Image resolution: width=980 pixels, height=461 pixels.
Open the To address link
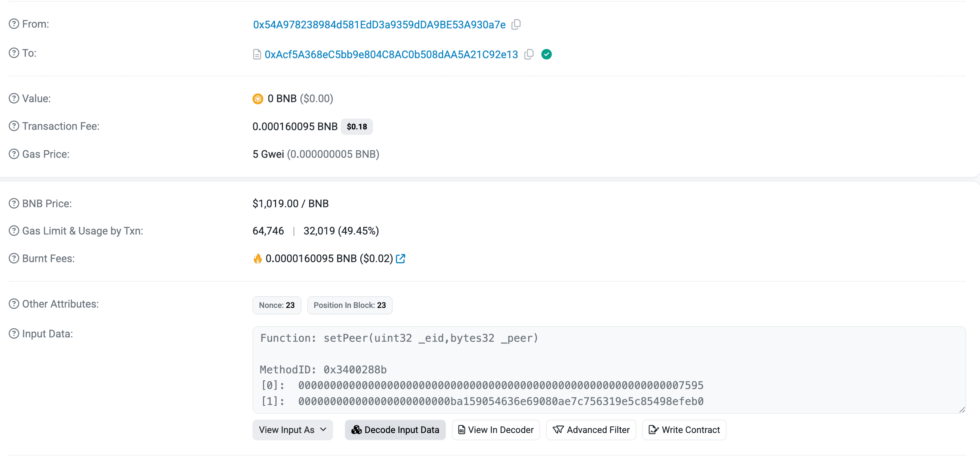point(391,54)
